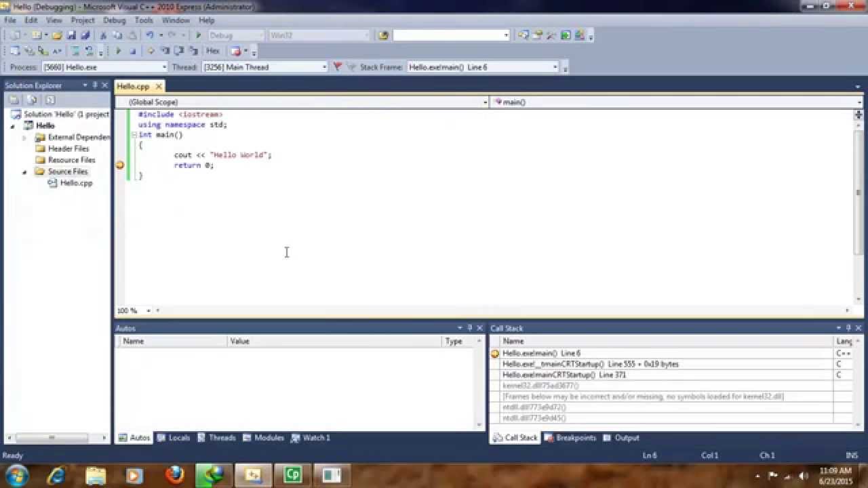Open the Process dropdown

pos(163,67)
